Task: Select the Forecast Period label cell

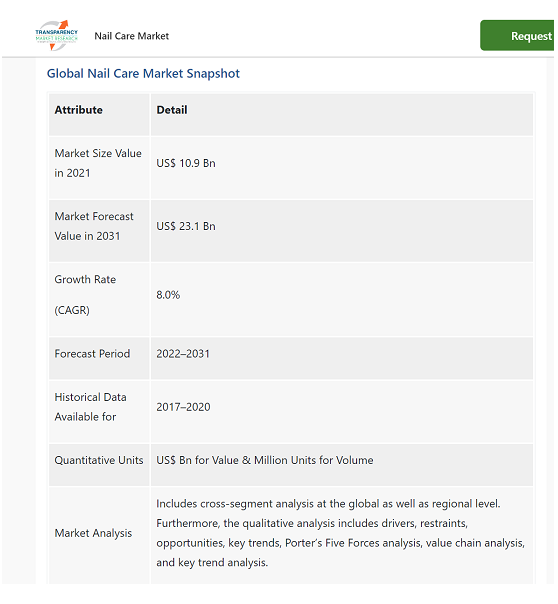Action: tap(99, 358)
